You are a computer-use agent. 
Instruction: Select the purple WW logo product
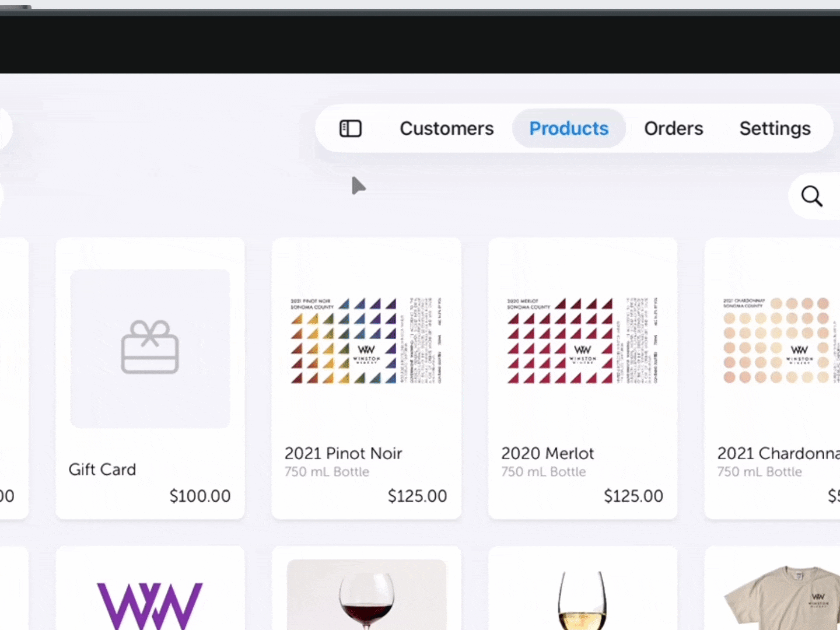(x=150, y=589)
